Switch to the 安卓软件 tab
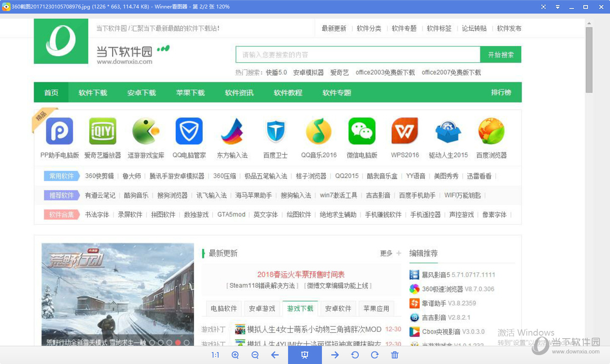This screenshot has width=610, height=364. 338,309
